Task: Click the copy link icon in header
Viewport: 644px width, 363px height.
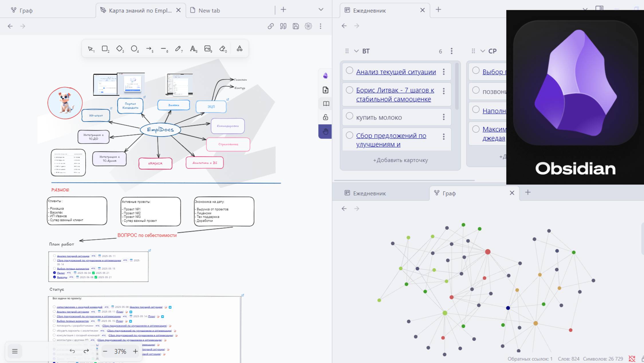Action: (x=271, y=26)
